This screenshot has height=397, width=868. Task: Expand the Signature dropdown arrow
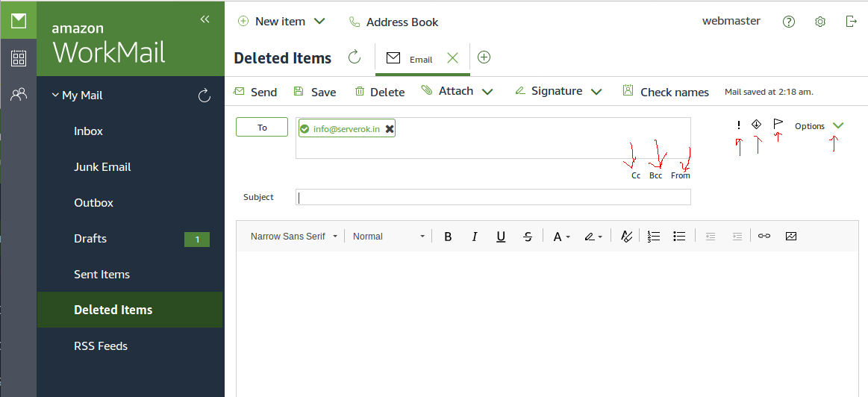pos(596,92)
